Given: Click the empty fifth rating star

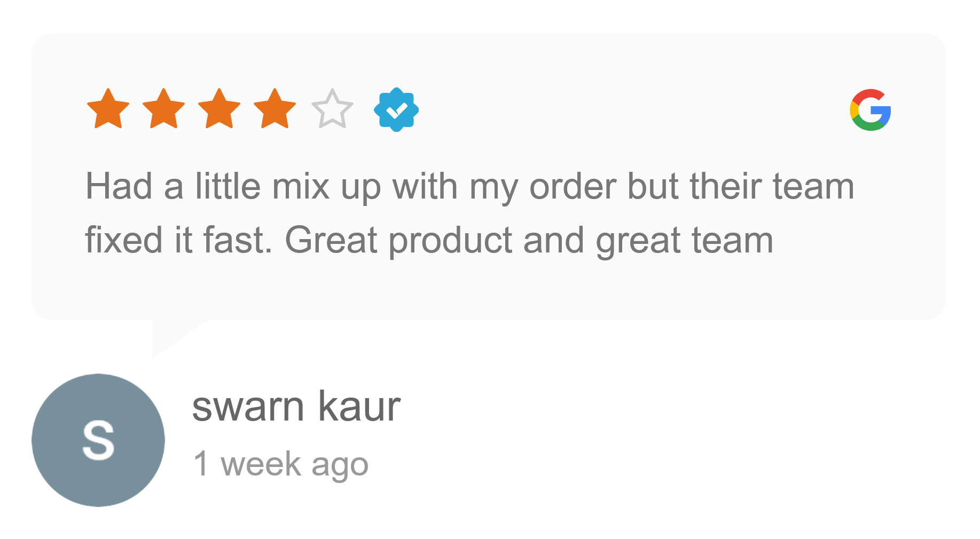Looking at the screenshot, I should (332, 109).
